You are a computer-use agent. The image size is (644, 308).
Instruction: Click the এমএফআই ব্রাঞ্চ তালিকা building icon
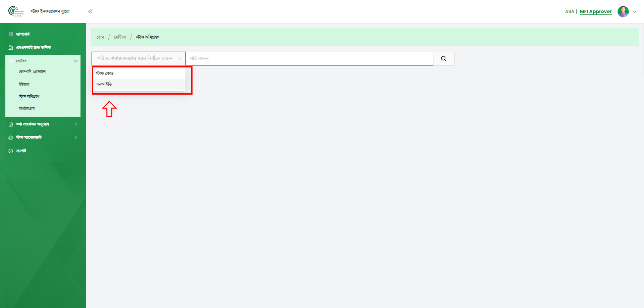[11, 48]
